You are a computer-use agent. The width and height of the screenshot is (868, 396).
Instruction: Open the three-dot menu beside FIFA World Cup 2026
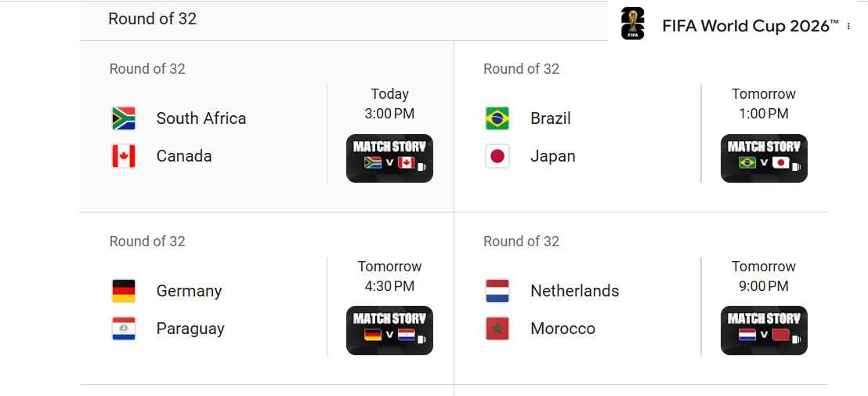(x=848, y=26)
